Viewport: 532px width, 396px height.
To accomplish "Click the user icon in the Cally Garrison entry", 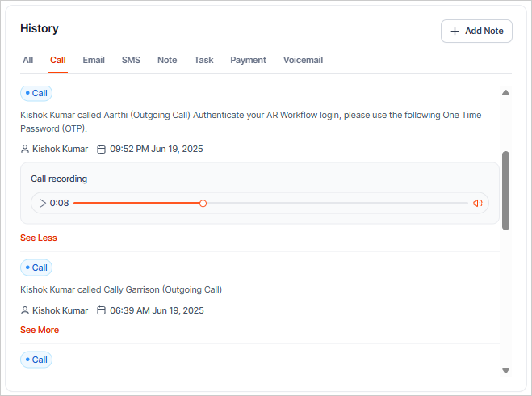I will [25, 310].
